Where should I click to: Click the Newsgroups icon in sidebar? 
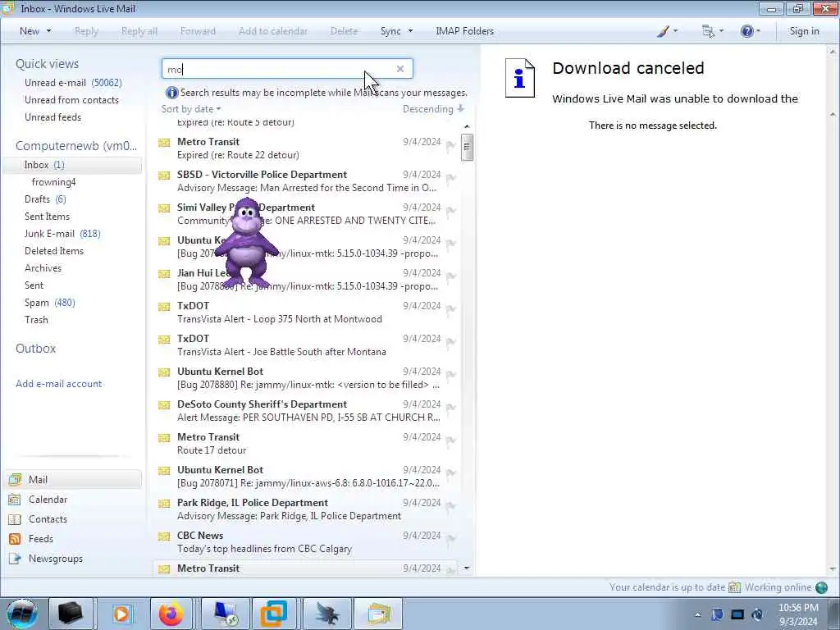(15, 559)
